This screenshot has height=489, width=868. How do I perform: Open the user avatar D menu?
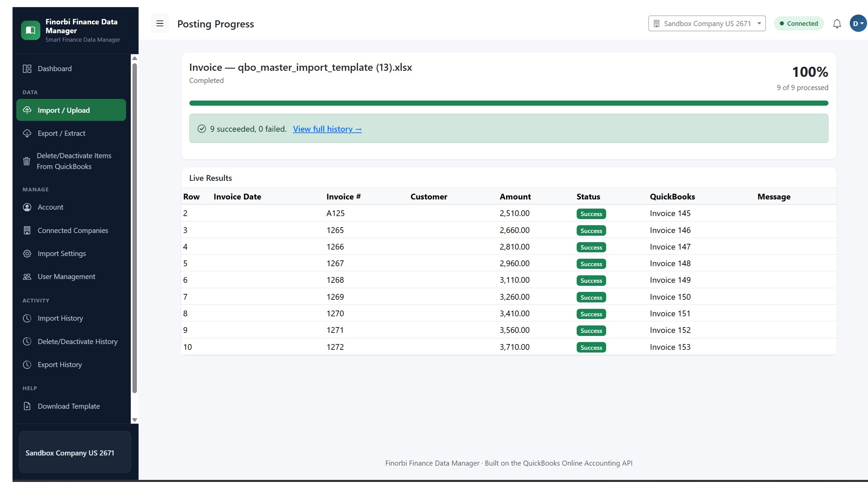(x=858, y=23)
